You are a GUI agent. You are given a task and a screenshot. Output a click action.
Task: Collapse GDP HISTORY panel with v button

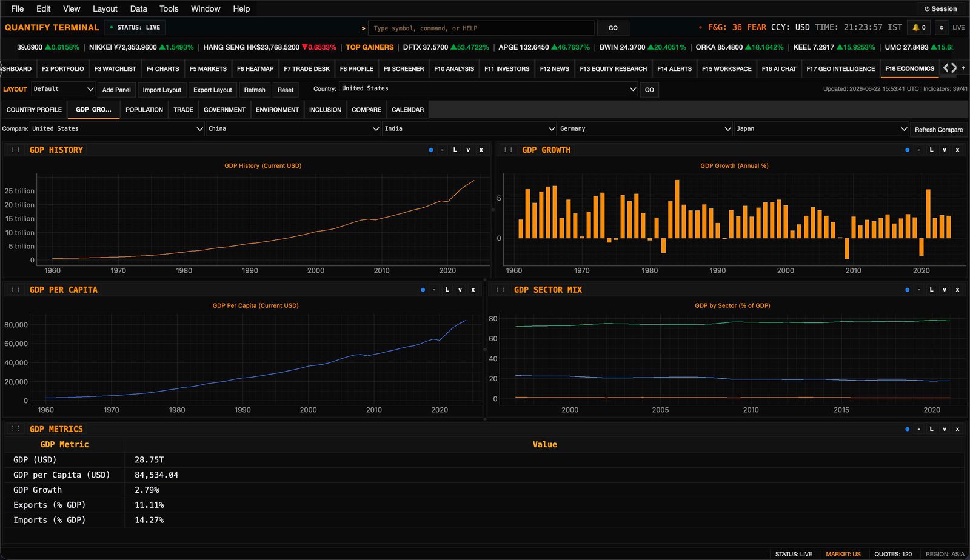click(468, 150)
